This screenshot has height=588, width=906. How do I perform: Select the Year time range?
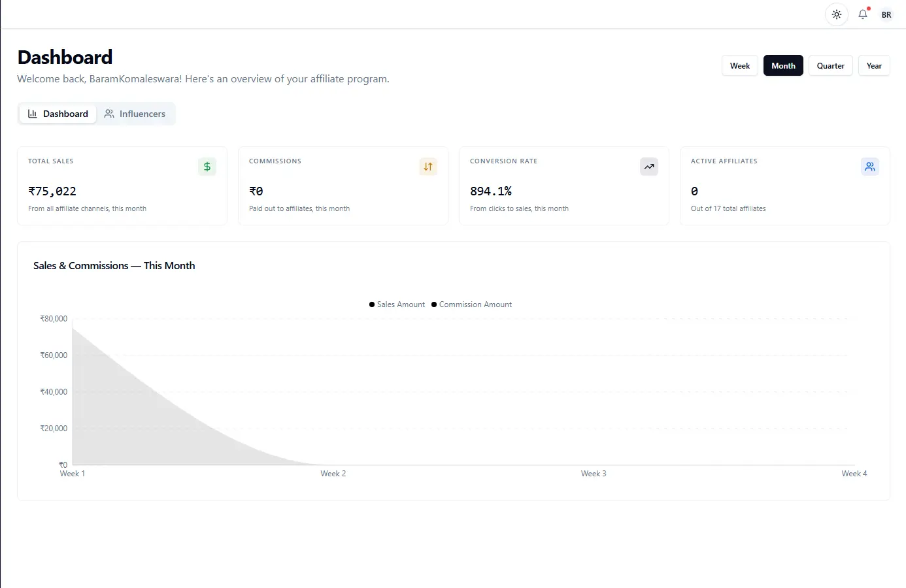[874, 65]
